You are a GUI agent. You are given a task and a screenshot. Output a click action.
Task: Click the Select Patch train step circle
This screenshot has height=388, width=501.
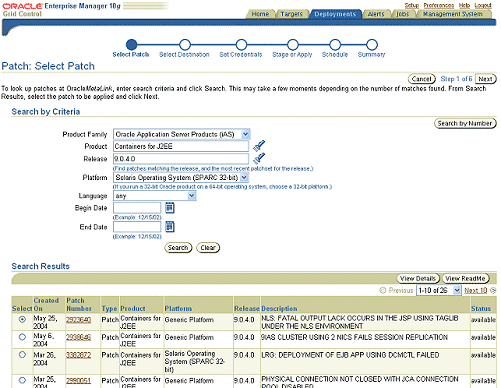click(x=131, y=45)
